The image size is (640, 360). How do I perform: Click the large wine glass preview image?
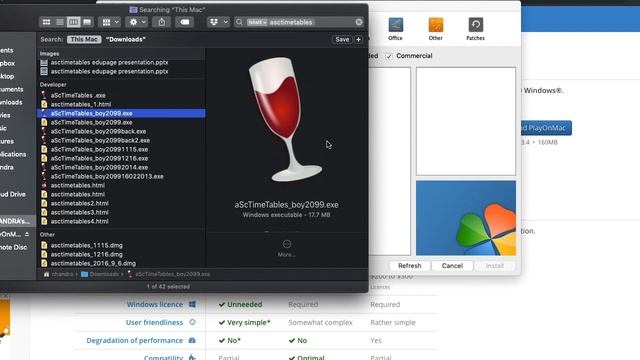point(285,119)
